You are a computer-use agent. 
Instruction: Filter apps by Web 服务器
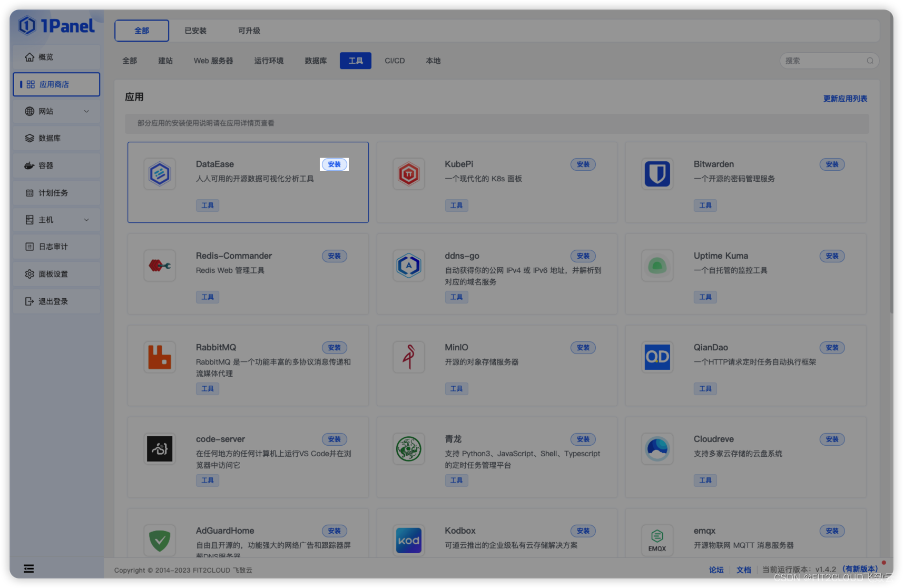tap(213, 61)
